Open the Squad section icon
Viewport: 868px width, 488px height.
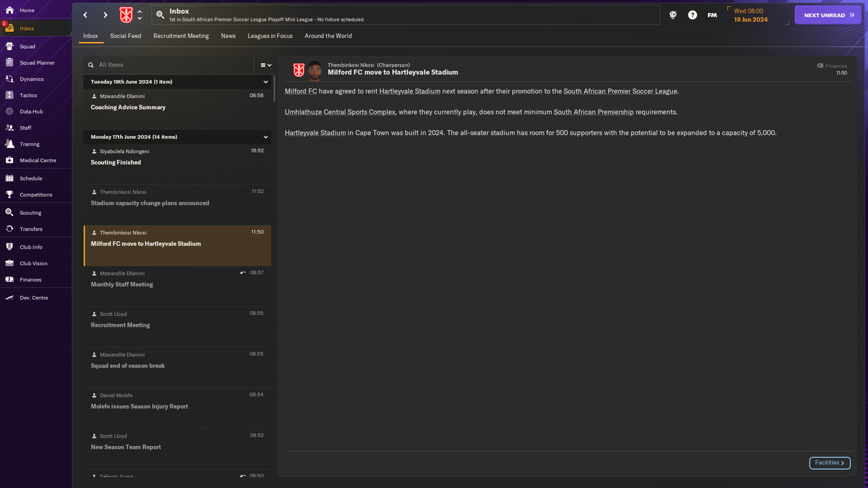[9, 46]
